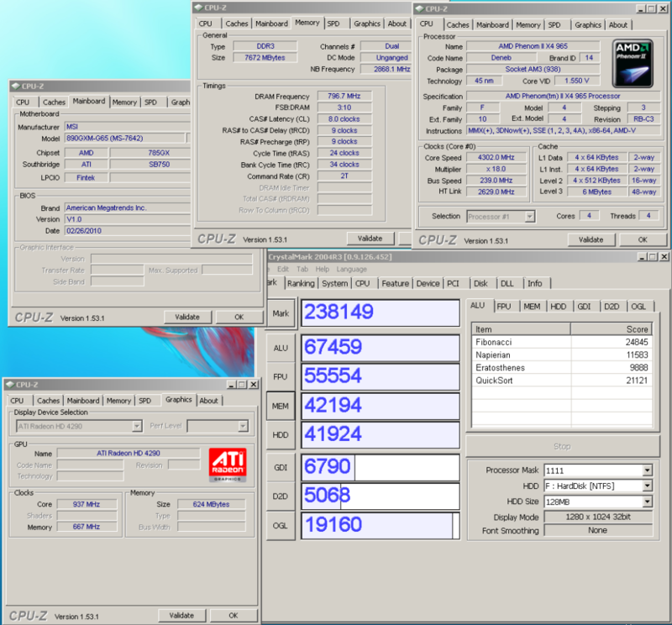Viewport: 672px width, 625px height.
Task: Open the Language menu in CrystalMark
Action: 351,270
